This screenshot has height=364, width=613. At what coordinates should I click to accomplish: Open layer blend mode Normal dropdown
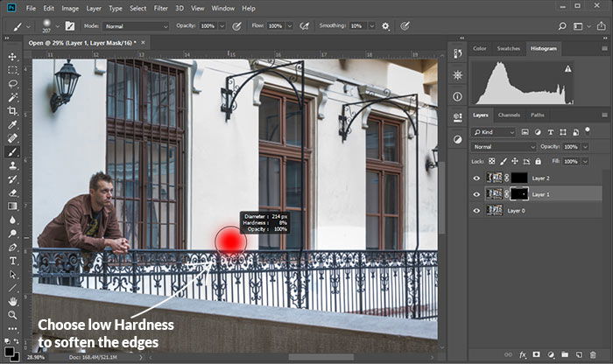504,147
